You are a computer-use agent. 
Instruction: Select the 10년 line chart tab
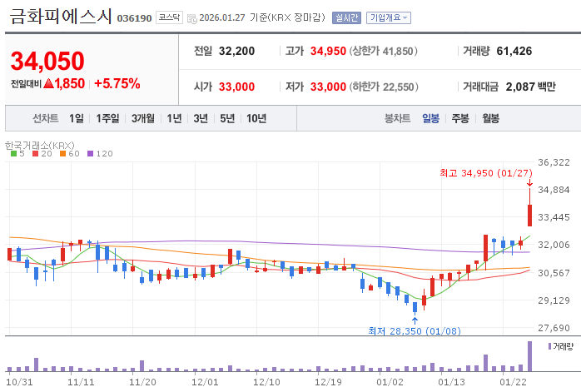click(256, 118)
